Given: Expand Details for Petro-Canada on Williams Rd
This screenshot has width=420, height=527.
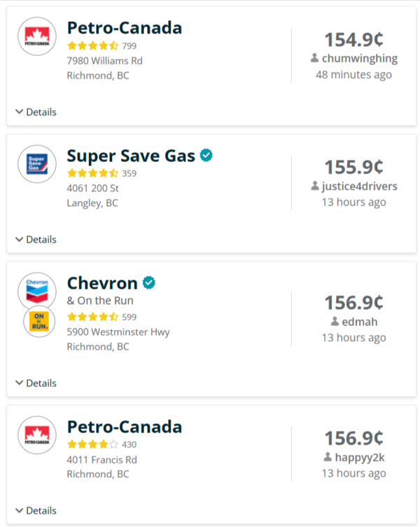Looking at the screenshot, I should (36, 112).
